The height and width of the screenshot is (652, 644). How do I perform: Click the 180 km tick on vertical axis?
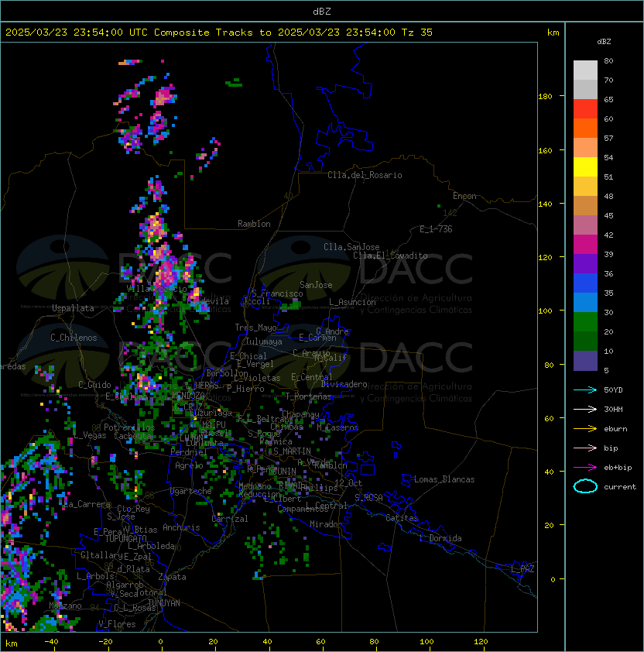(x=545, y=96)
